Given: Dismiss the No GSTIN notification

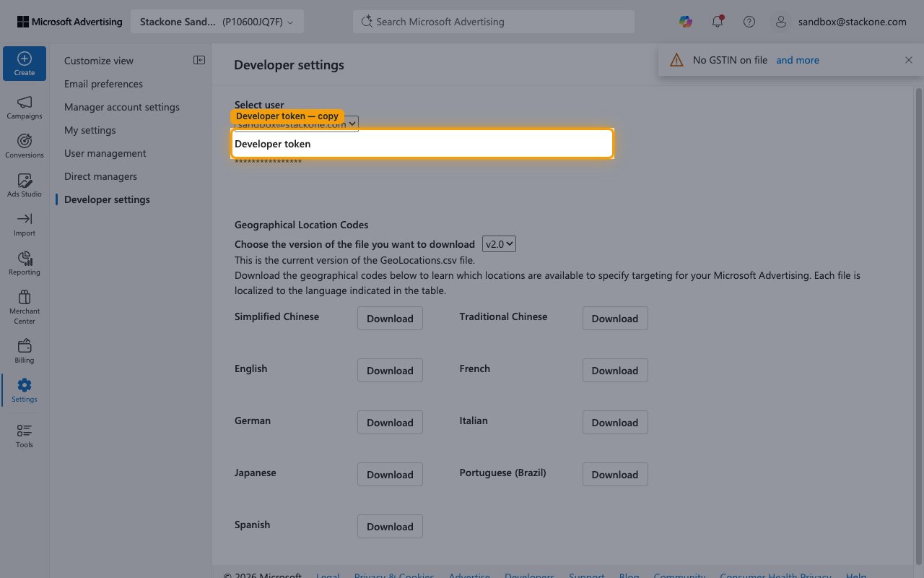Looking at the screenshot, I should click(909, 60).
